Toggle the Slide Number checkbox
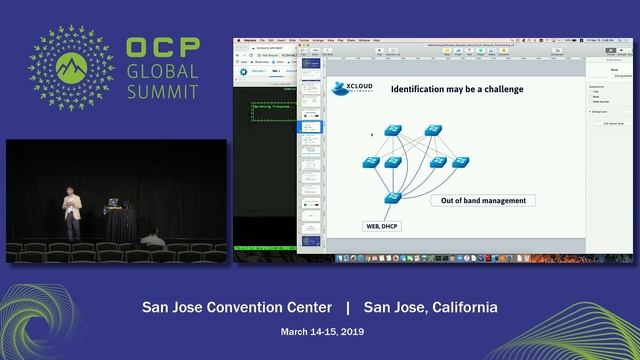 click(591, 102)
